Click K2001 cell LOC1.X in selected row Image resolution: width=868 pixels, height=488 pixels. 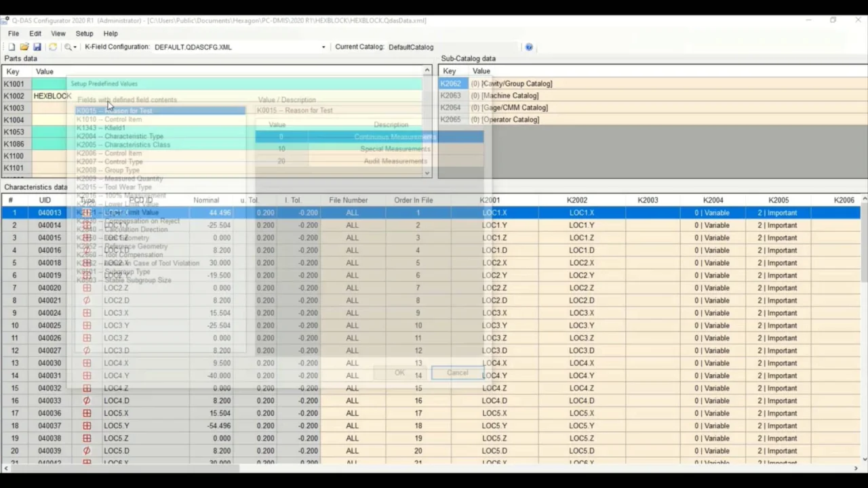pyautogui.click(x=494, y=213)
